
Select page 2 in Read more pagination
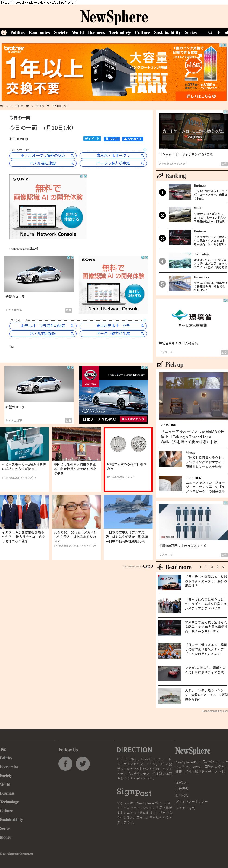point(212,567)
